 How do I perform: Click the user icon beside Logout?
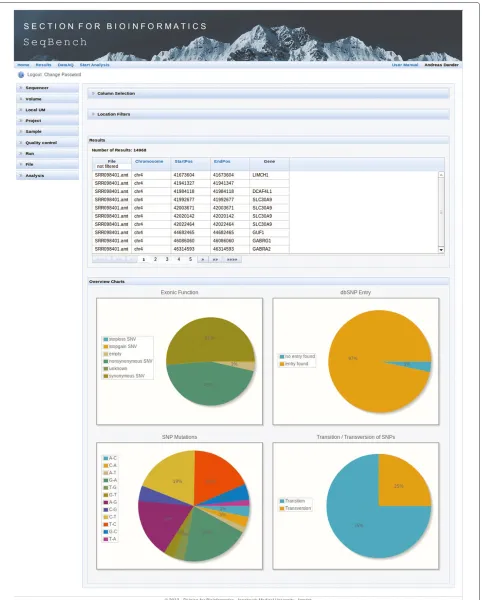coord(21,75)
